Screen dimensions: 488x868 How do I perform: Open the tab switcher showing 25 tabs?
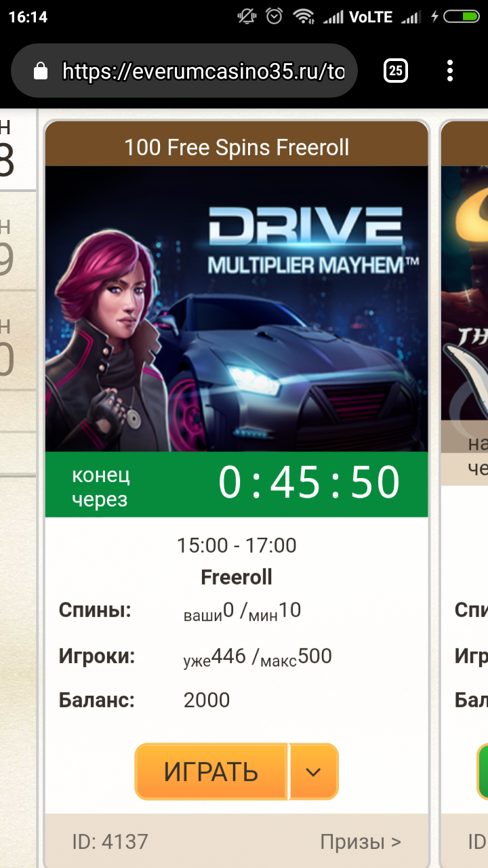click(x=396, y=71)
